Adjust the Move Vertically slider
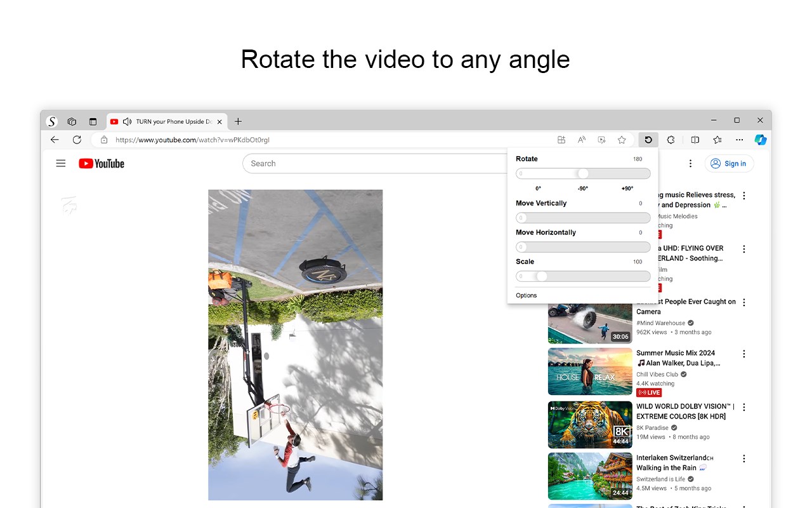This screenshot has height=508, width=812. point(583,218)
